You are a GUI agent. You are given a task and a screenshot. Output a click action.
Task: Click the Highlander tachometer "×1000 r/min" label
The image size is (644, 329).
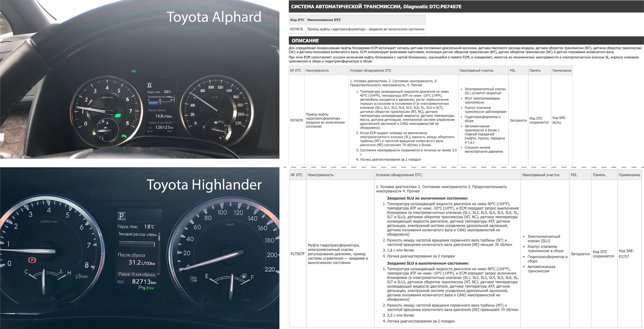click(x=49, y=222)
